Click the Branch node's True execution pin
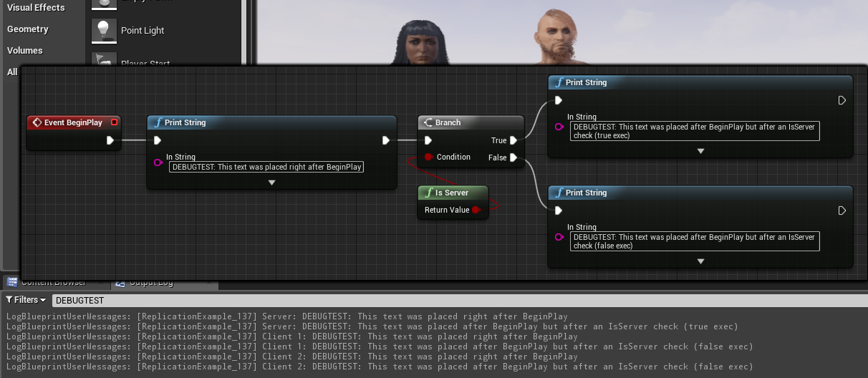868x378 pixels. click(513, 140)
